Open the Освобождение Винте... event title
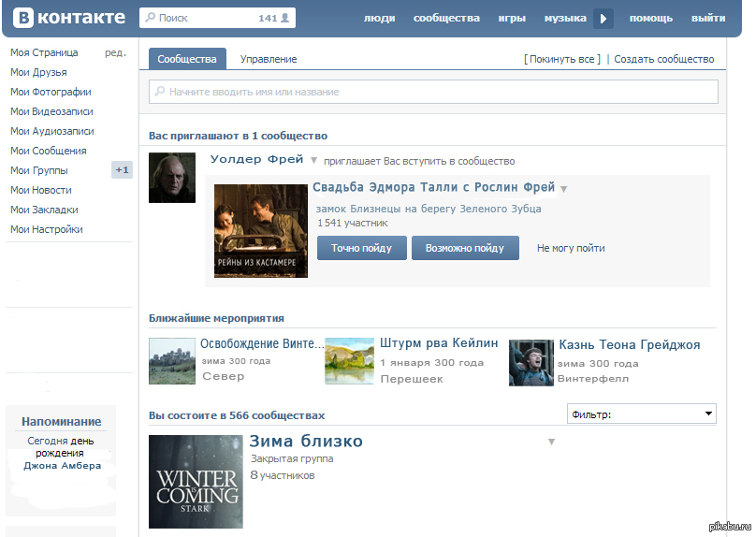Viewport: 756px width, 537px height. click(x=262, y=343)
